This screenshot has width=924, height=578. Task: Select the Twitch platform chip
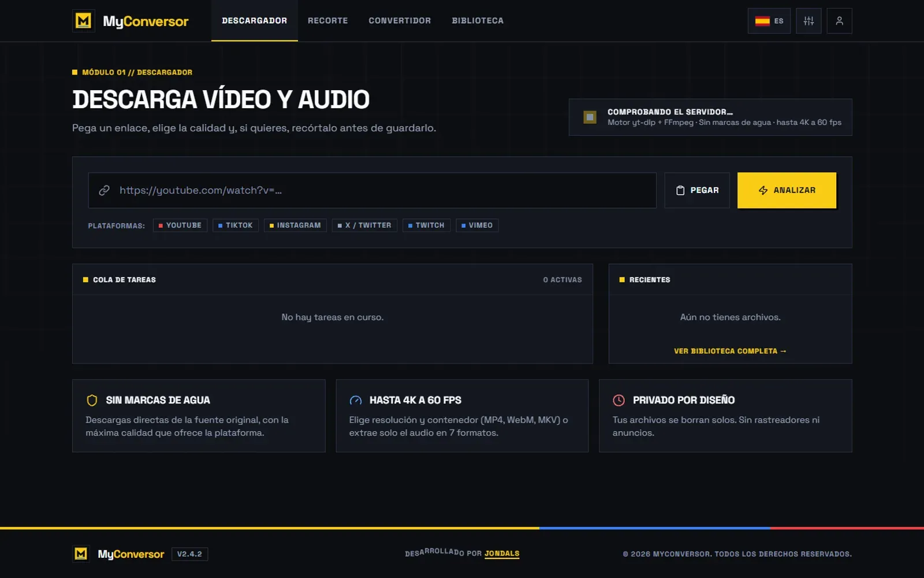(426, 225)
